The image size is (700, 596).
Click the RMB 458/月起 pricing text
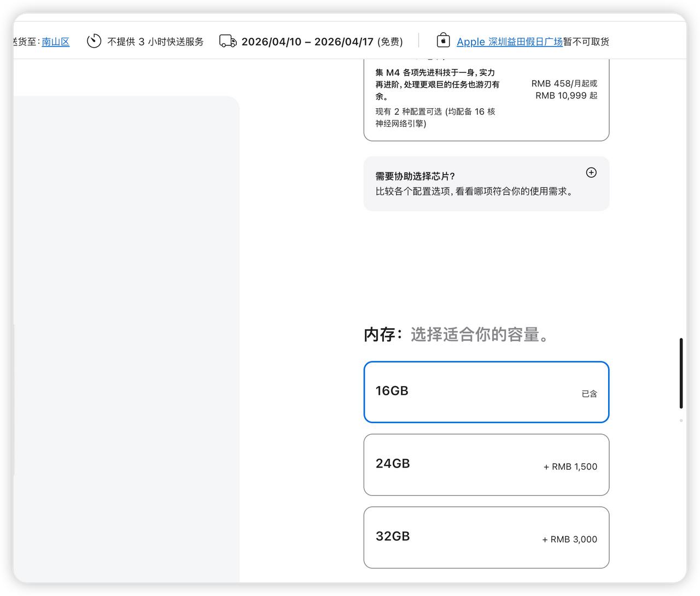tap(564, 84)
